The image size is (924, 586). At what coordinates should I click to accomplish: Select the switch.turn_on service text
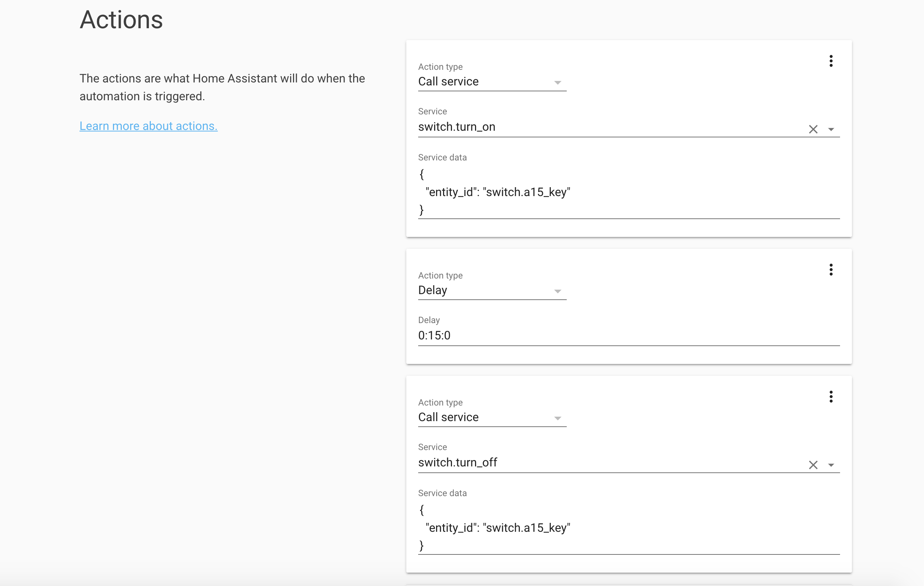click(x=457, y=127)
